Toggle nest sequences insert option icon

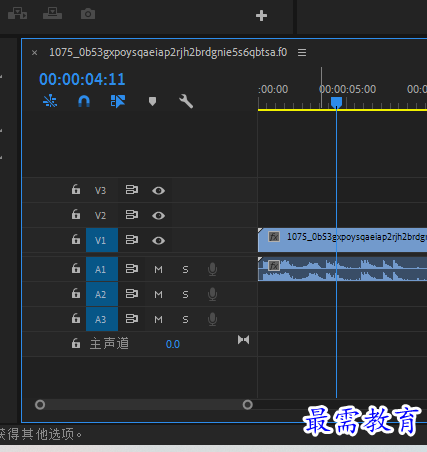[50, 101]
